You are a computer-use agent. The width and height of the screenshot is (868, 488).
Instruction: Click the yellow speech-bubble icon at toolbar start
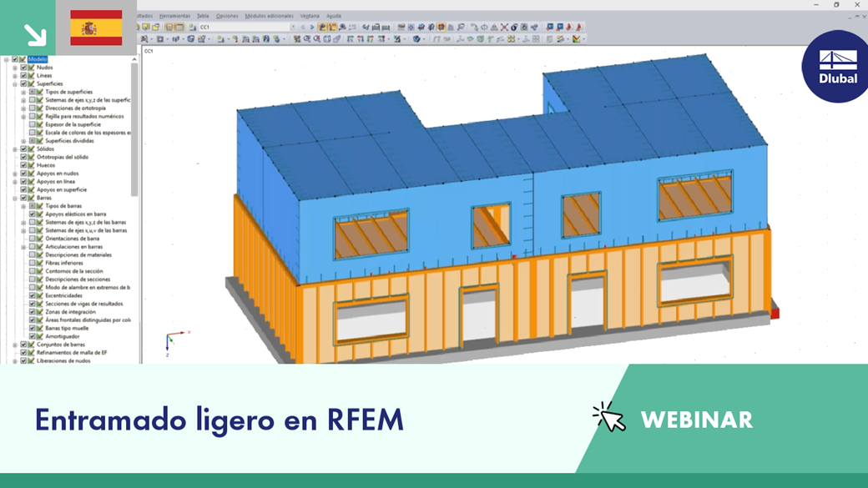coord(146,27)
